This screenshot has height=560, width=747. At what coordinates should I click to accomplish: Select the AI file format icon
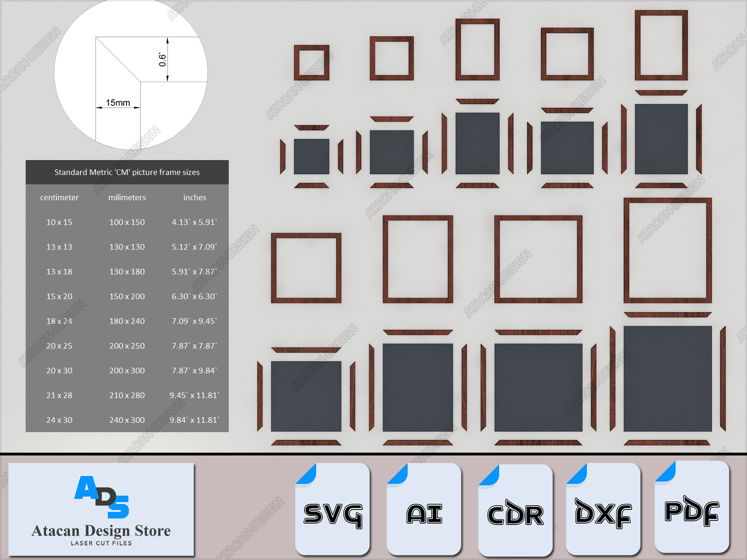coord(424,510)
